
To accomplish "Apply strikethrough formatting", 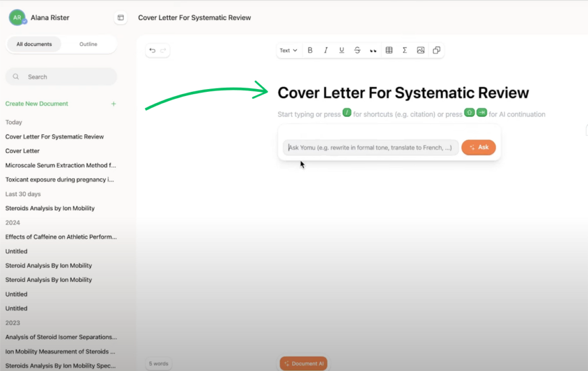I will click(x=357, y=51).
